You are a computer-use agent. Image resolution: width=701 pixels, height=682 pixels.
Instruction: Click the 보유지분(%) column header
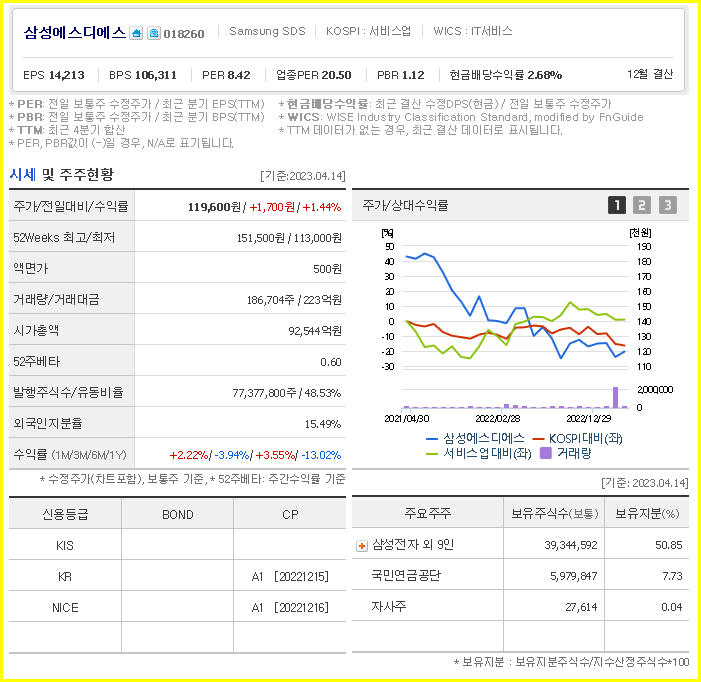click(647, 514)
